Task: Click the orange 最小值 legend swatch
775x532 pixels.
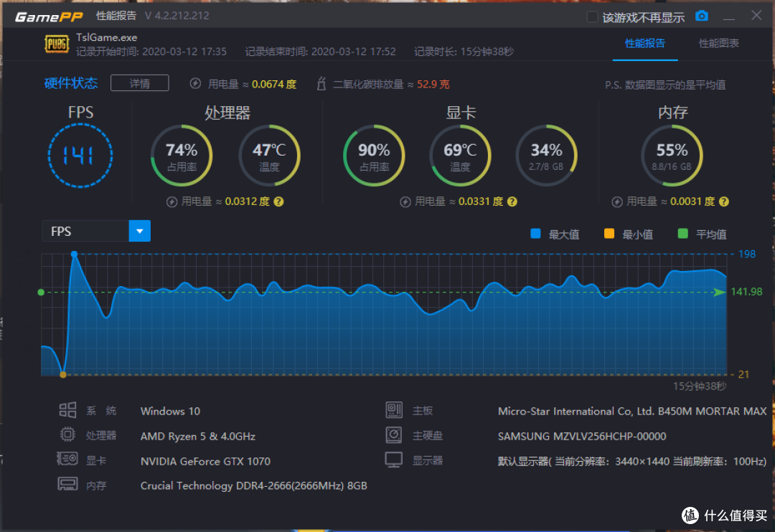Action: (x=609, y=234)
